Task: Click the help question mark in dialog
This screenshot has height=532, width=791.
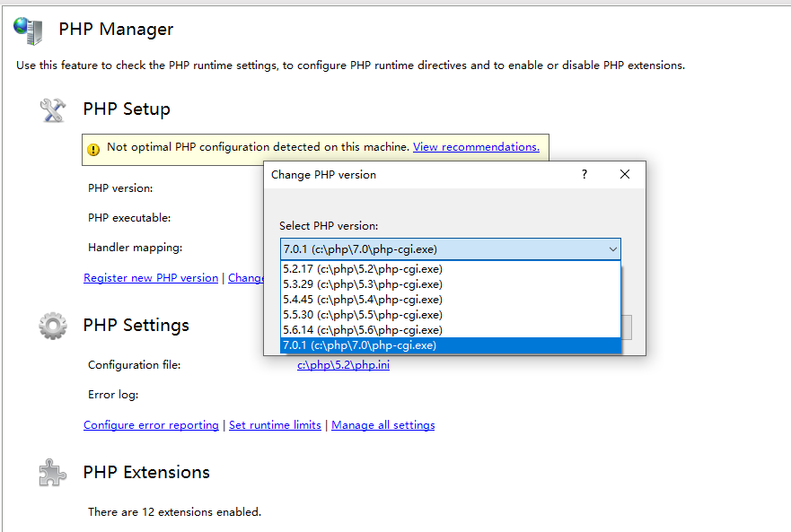Action: coord(584,174)
